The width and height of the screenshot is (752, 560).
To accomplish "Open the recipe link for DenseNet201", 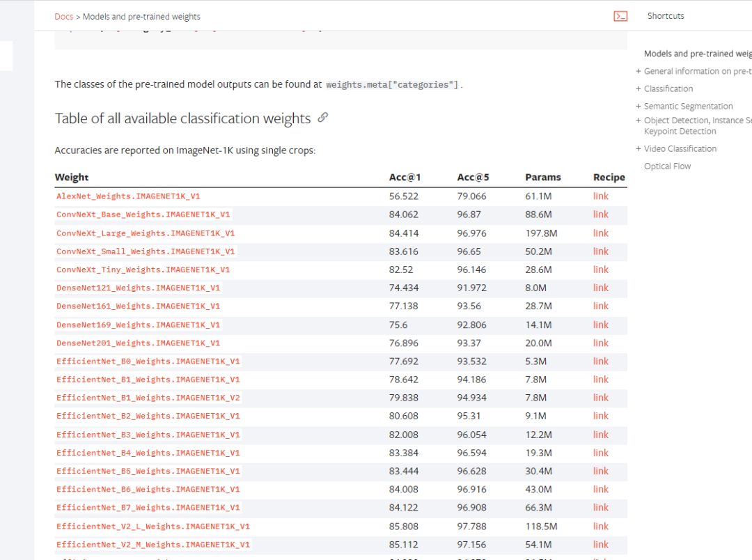I will point(600,343).
